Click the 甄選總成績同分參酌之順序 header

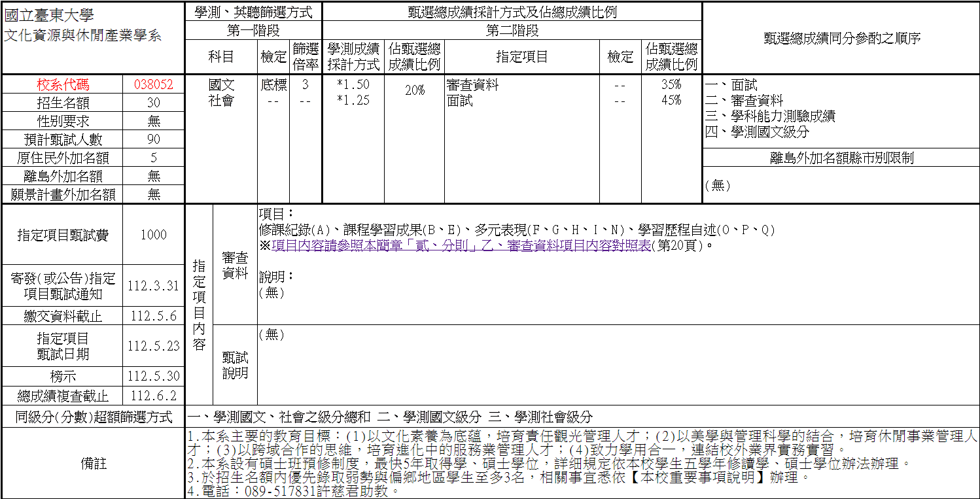842,38
